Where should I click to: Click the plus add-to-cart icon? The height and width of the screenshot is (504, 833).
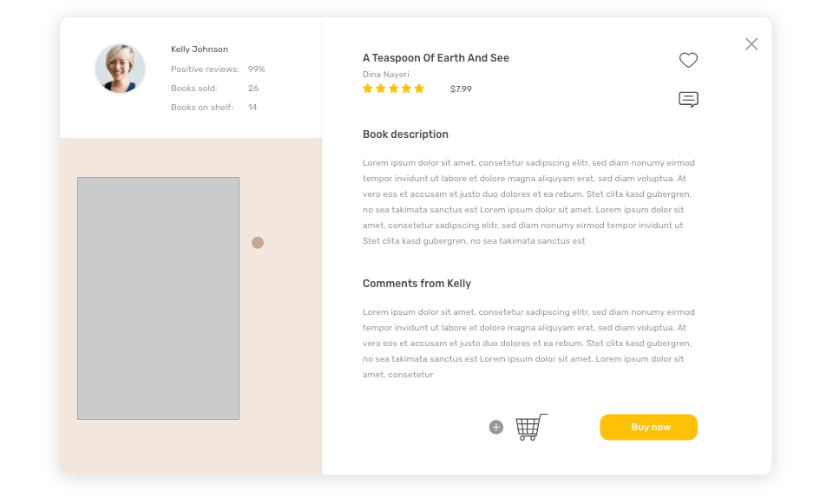tap(496, 427)
